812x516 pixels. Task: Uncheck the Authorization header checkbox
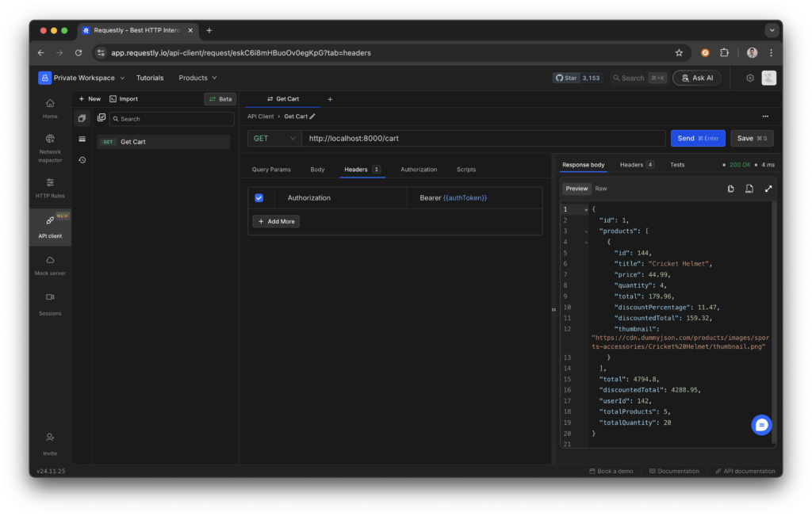click(259, 197)
